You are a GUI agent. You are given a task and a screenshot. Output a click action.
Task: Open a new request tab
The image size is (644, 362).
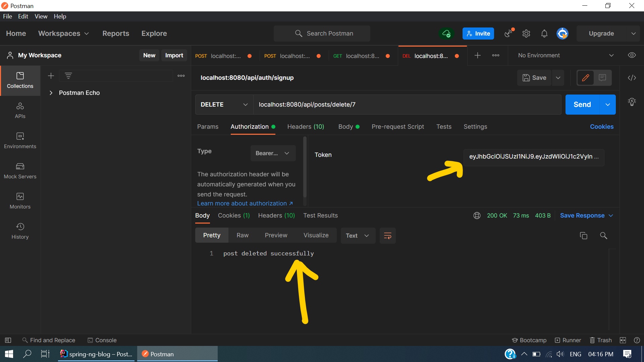tap(478, 55)
